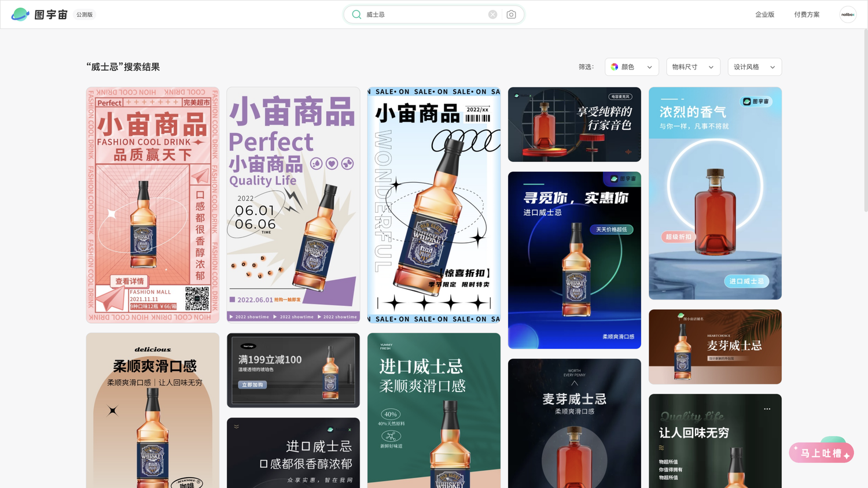Expand the 颜色 filter dropdown
The height and width of the screenshot is (488, 868).
632,67
